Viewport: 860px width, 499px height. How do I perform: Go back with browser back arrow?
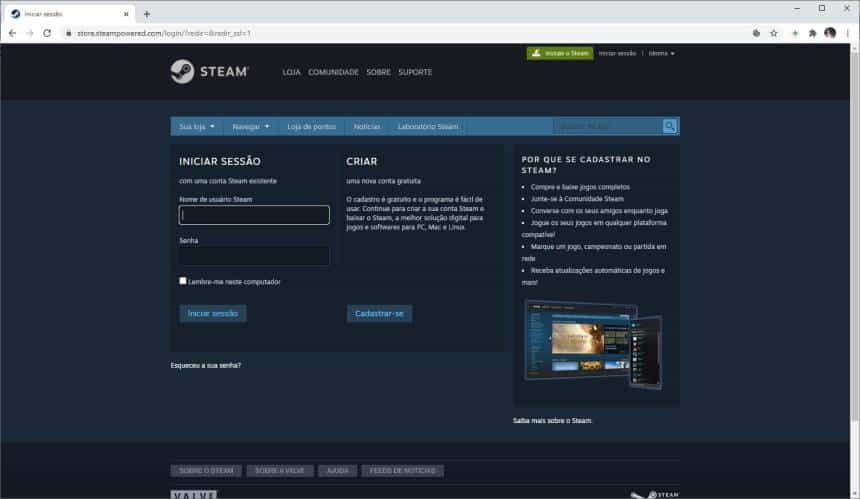click(12, 33)
